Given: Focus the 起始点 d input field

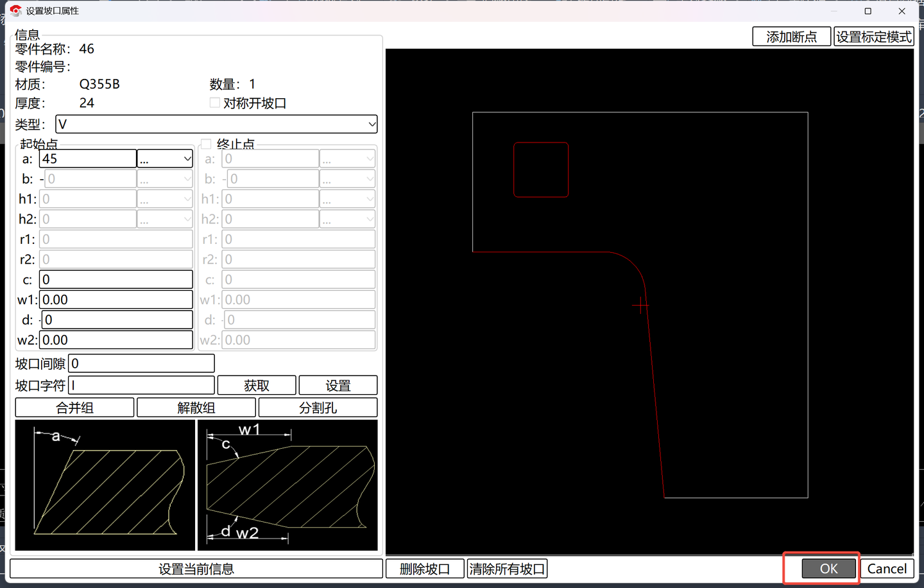Looking at the screenshot, I should pos(117,320).
